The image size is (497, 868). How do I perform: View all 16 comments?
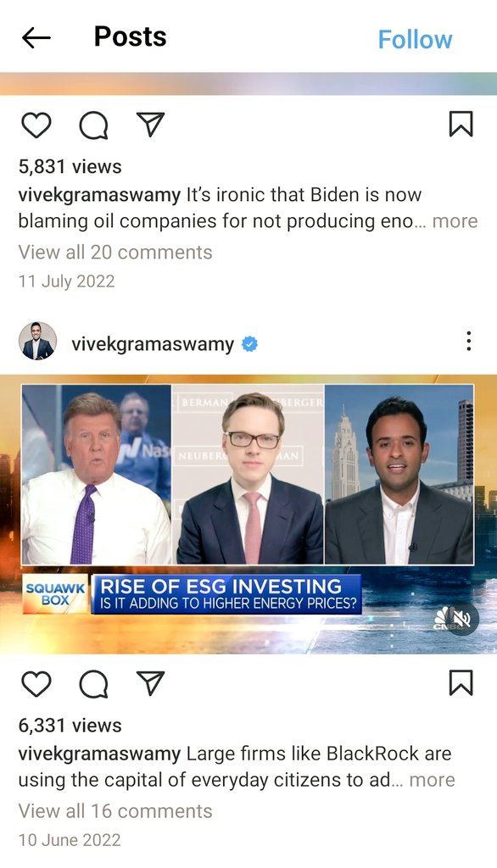pyautogui.click(x=115, y=811)
